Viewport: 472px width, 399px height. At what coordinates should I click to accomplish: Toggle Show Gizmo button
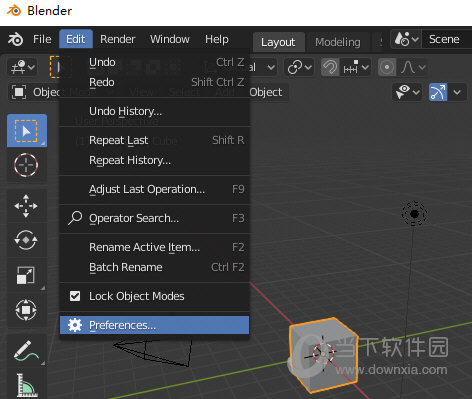[438, 92]
